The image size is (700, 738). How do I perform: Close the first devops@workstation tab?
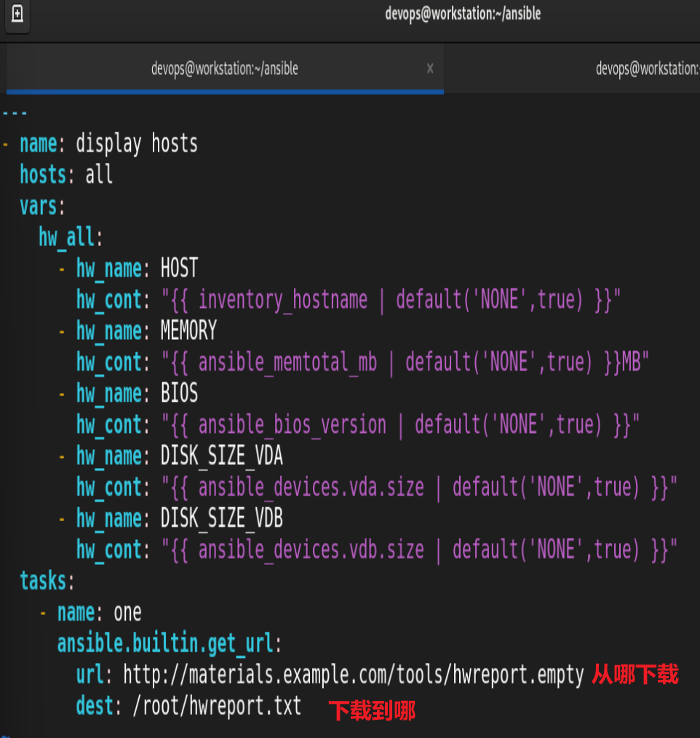(429, 68)
